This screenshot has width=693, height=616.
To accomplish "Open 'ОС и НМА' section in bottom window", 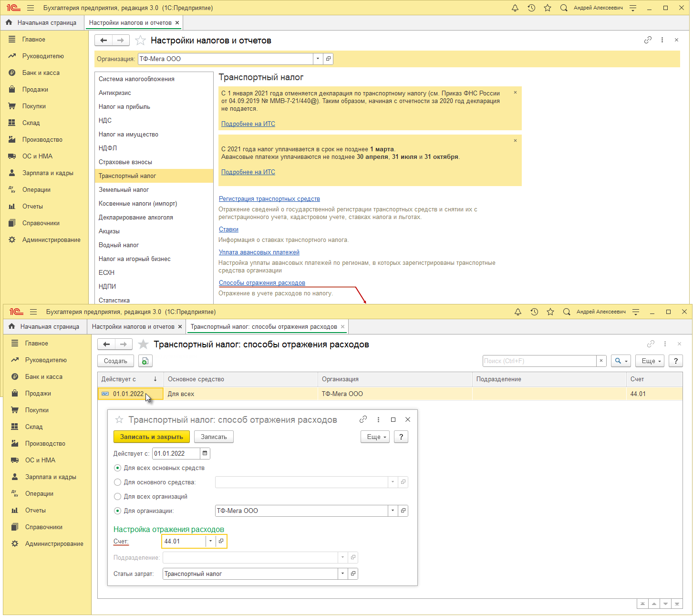I will 40,460.
